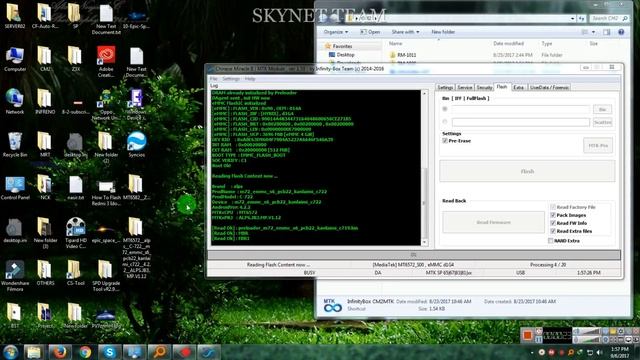Switch to the Service tab
The image size is (640, 360).
pos(464,87)
